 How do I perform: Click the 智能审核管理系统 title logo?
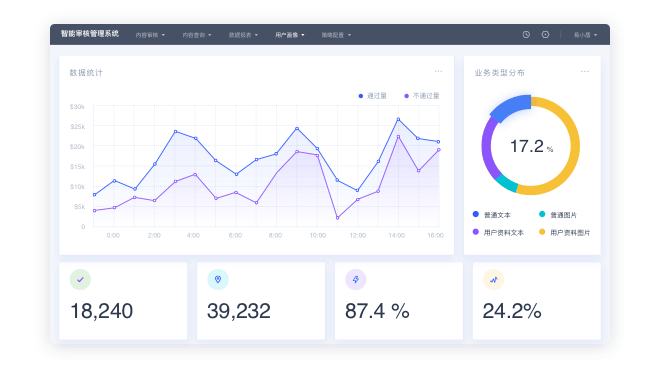(x=90, y=34)
